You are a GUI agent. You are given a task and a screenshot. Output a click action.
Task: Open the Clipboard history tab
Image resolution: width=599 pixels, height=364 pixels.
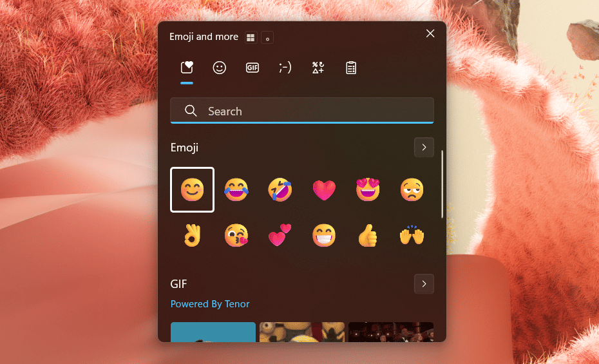[x=350, y=68]
